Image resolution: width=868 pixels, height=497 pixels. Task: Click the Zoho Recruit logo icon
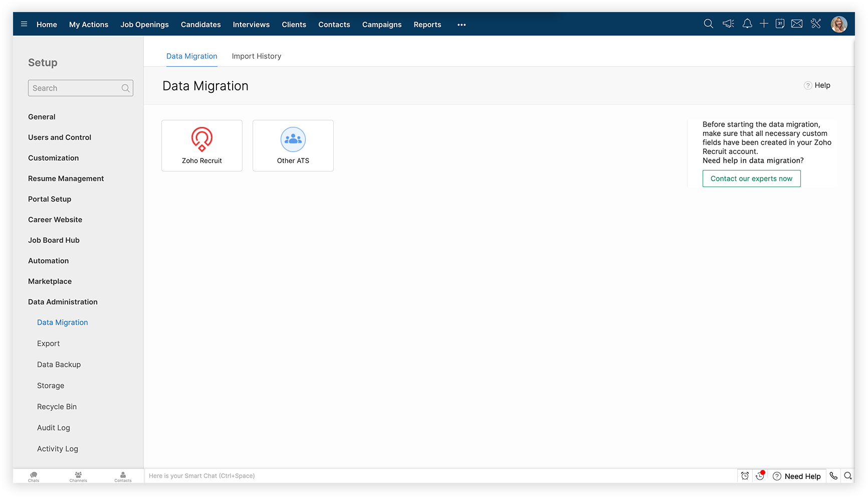[x=202, y=139]
